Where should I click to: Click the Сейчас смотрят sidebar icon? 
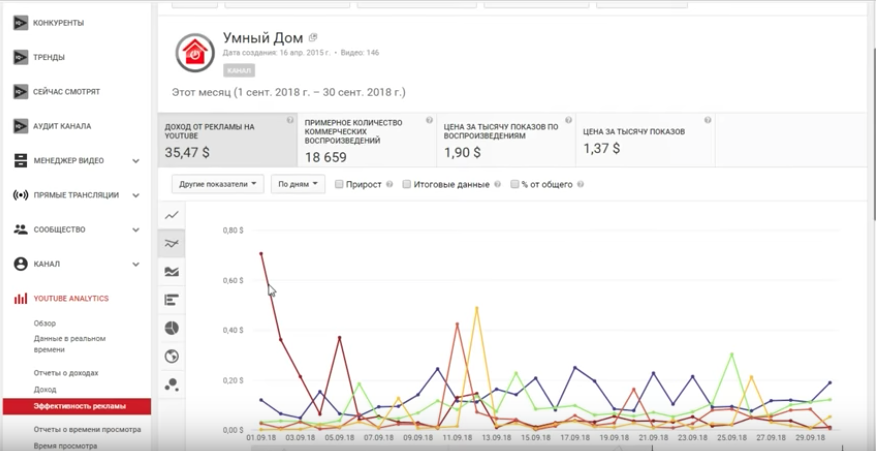(x=21, y=92)
